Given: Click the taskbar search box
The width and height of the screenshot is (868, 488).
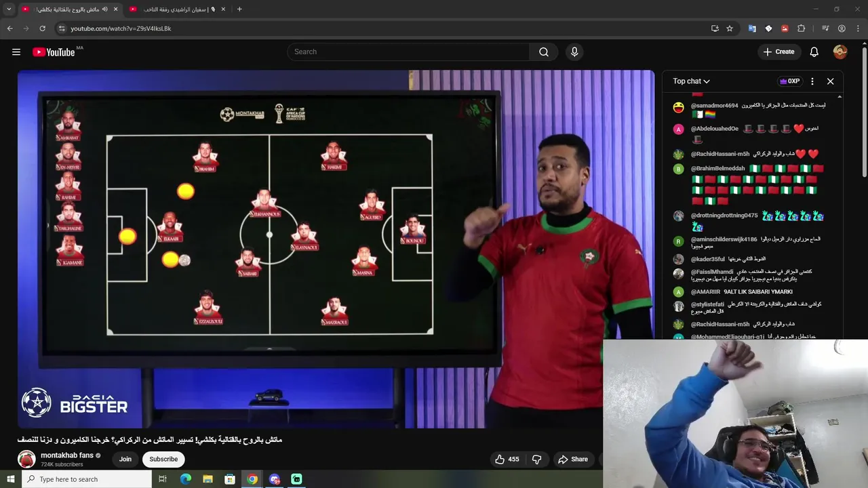Looking at the screenshot, I should [86, 479].
